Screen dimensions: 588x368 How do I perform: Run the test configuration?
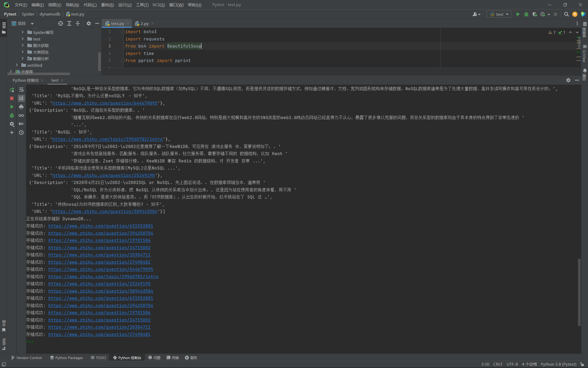coord(518,14)
